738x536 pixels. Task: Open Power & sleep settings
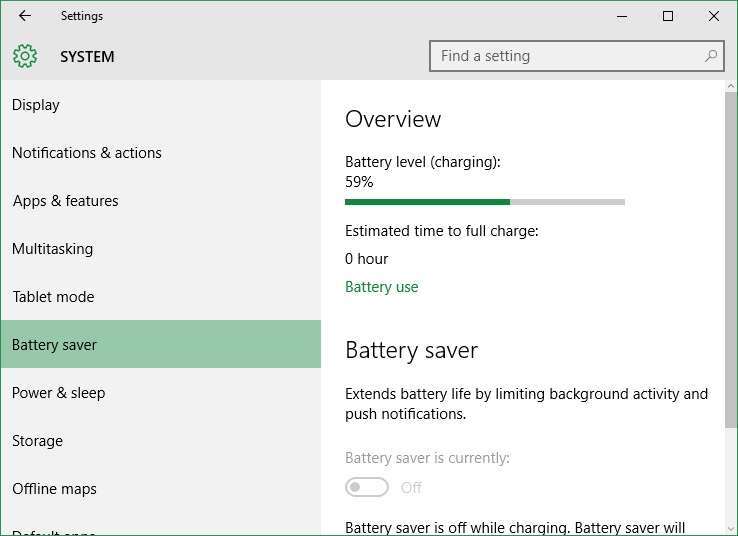point(161,392)
